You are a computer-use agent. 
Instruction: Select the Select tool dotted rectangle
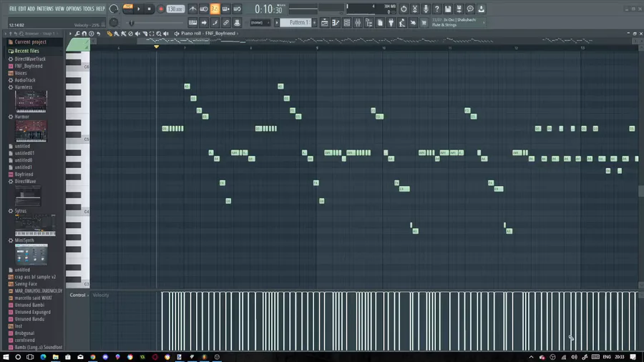point(152,34)
